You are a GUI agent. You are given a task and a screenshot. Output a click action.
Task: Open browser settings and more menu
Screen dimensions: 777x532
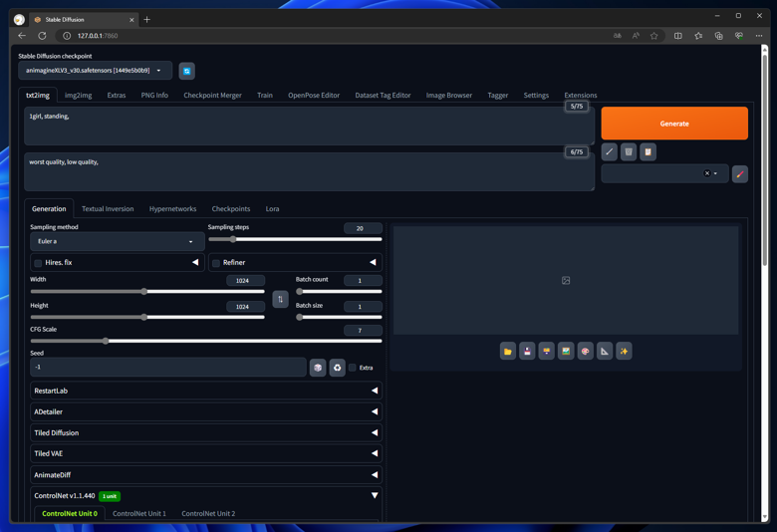point(759,36)
